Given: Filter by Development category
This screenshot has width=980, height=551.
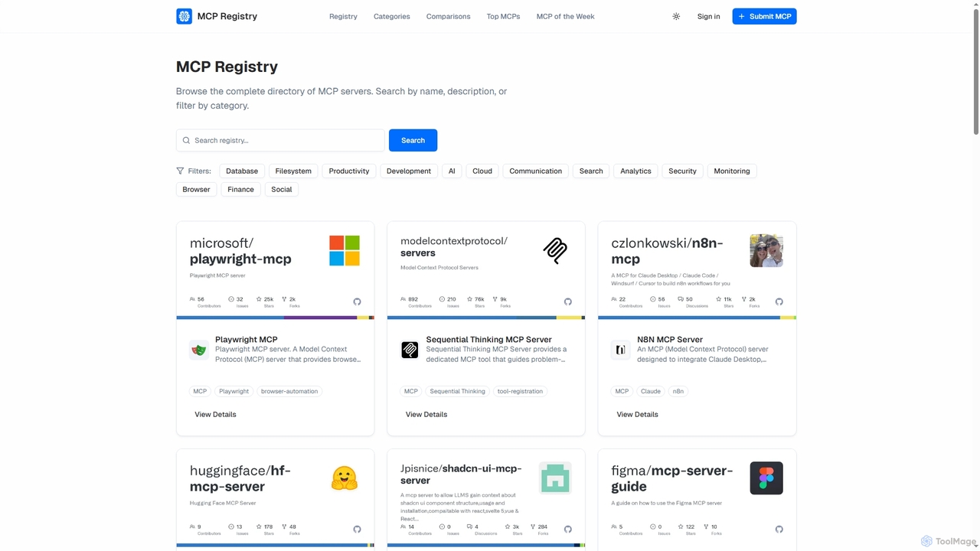Looking at the screenshot, I should point(409,171).
